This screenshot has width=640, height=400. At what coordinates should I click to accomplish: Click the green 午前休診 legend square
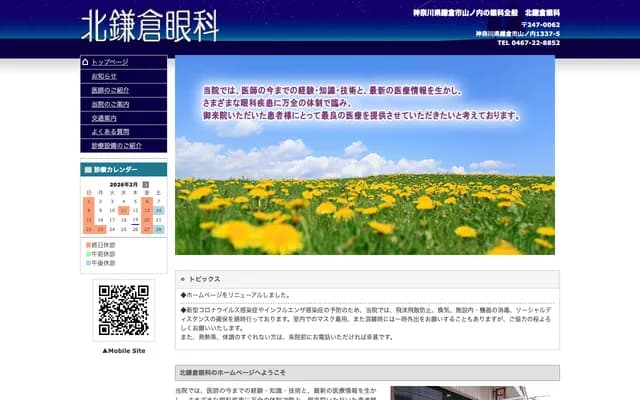[x=87, y=254]
